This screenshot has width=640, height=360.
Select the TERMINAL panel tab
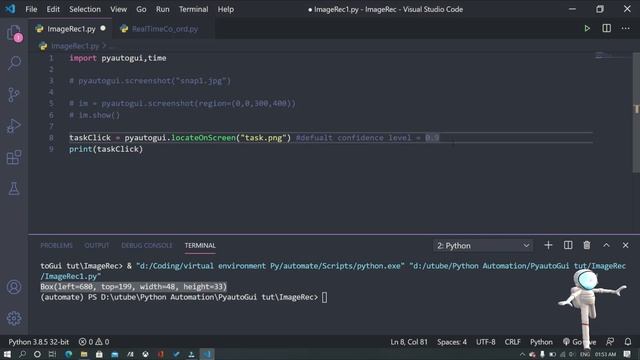tap(200, 245)
